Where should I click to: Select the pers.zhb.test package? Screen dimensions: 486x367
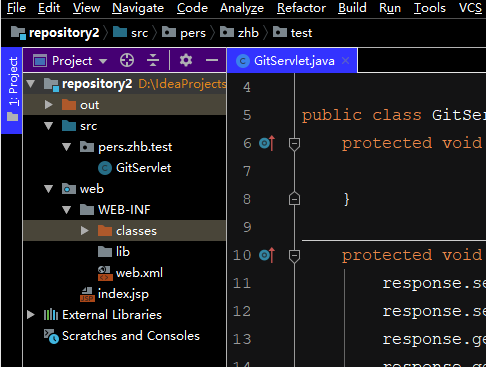click(124, 147)
